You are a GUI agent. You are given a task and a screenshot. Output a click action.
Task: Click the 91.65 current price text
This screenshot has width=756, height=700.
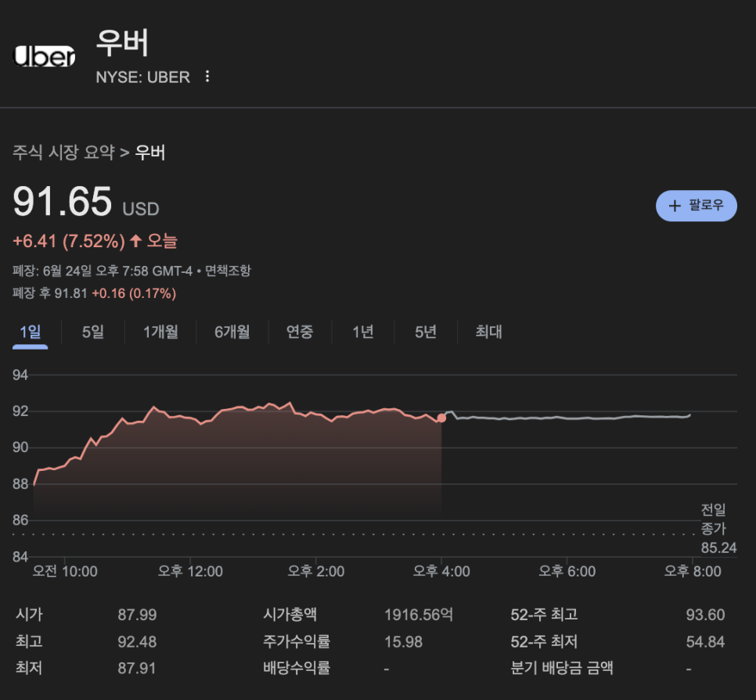pyautogui.click(x=62, y=201)
